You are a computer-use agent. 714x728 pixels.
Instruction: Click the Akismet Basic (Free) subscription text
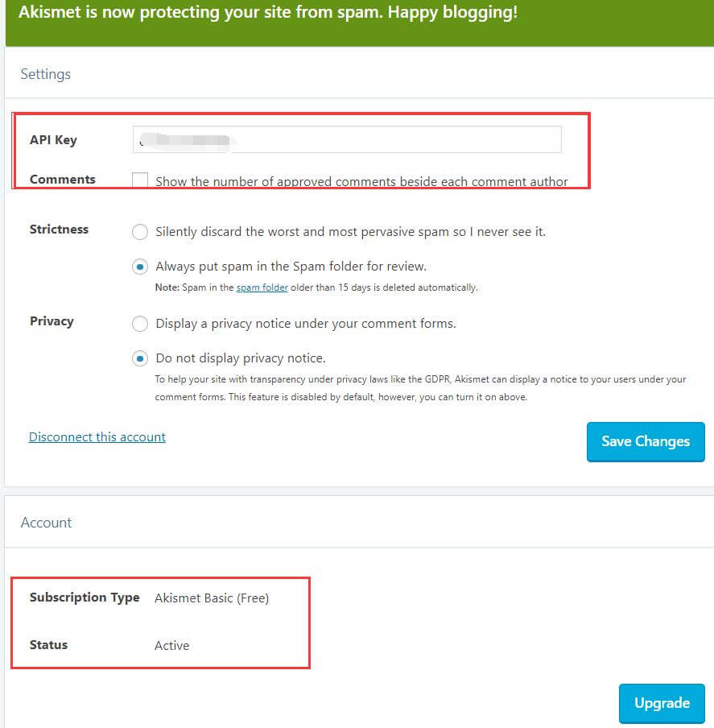coord(212,598)
